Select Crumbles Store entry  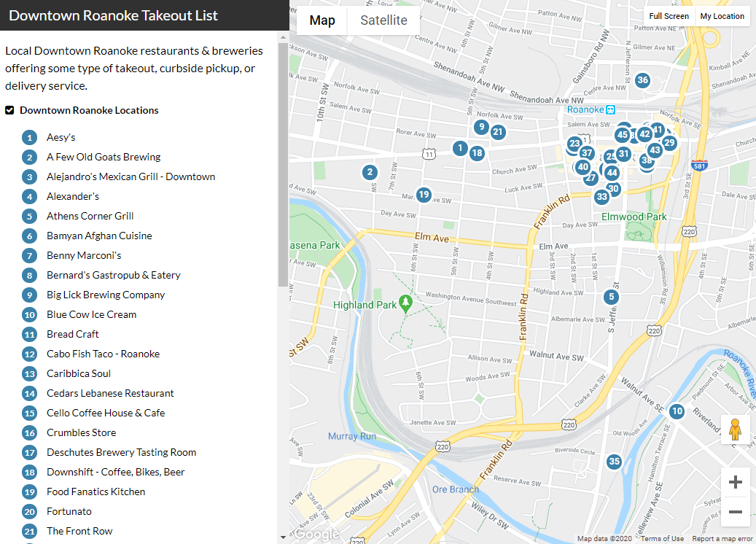click(82, 432)
